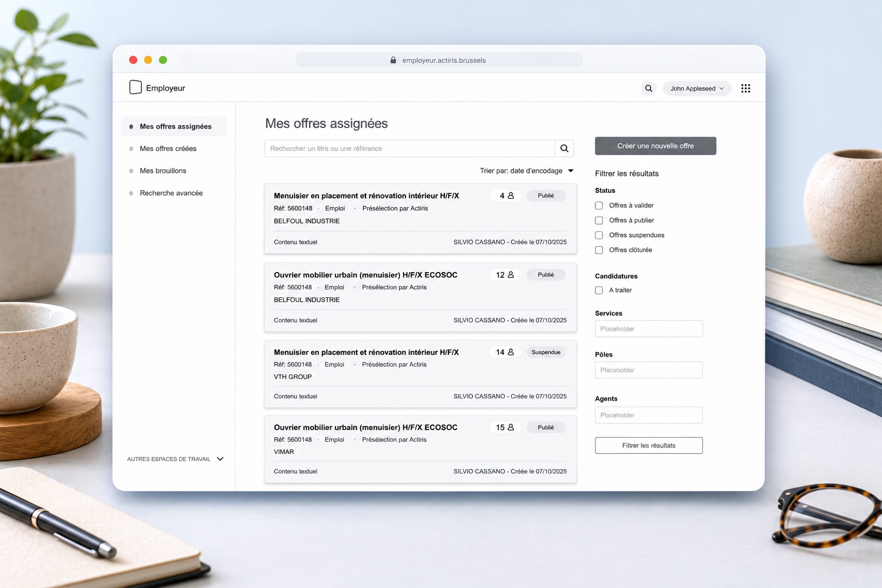
Task: Click candidate icon showing 14 applicants
Action: click(x=510, y=352)
